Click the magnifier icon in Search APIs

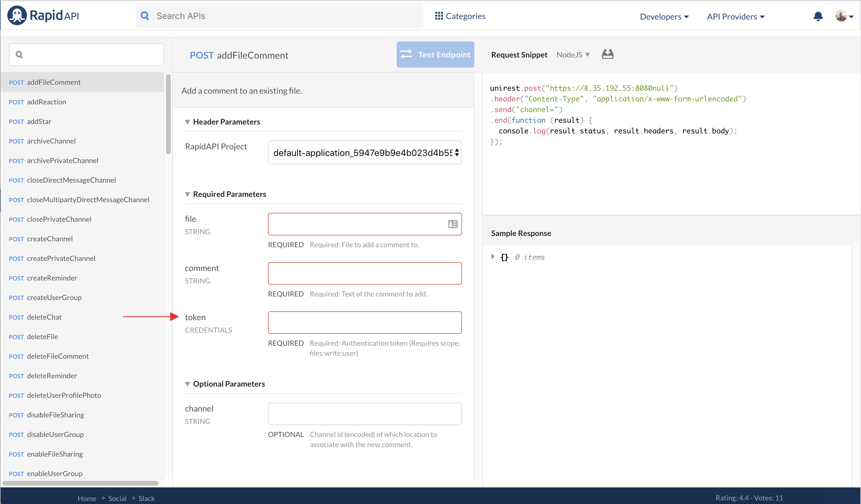(x=145, y=16)
